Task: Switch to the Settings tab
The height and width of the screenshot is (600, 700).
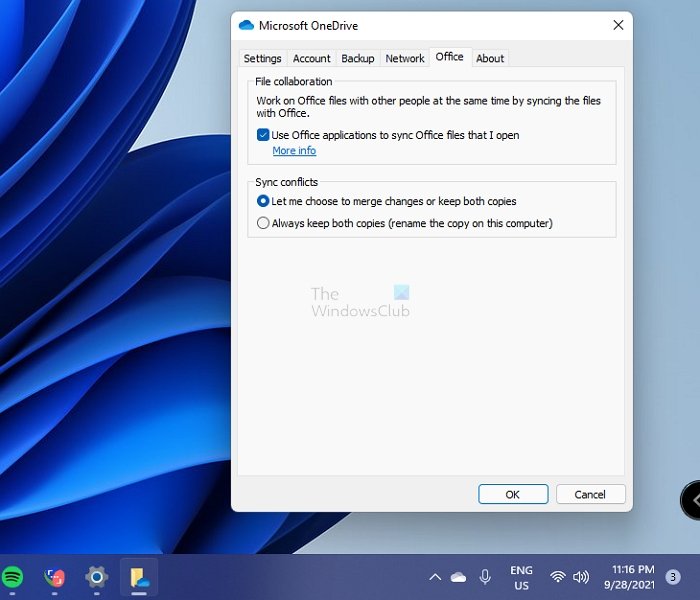Action: coord(262,58)
